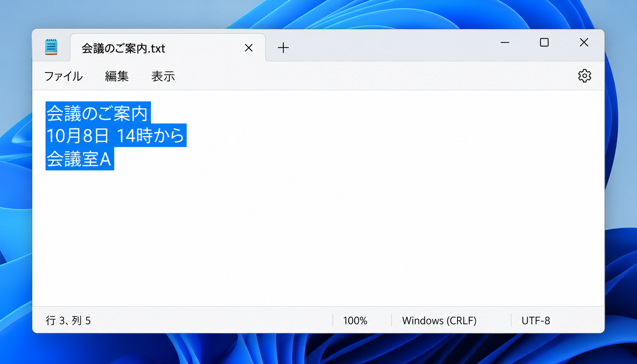Click the line 10月8日 14時から
The height and width of the screenshot is (364, 637).
(x=116, y=136)
